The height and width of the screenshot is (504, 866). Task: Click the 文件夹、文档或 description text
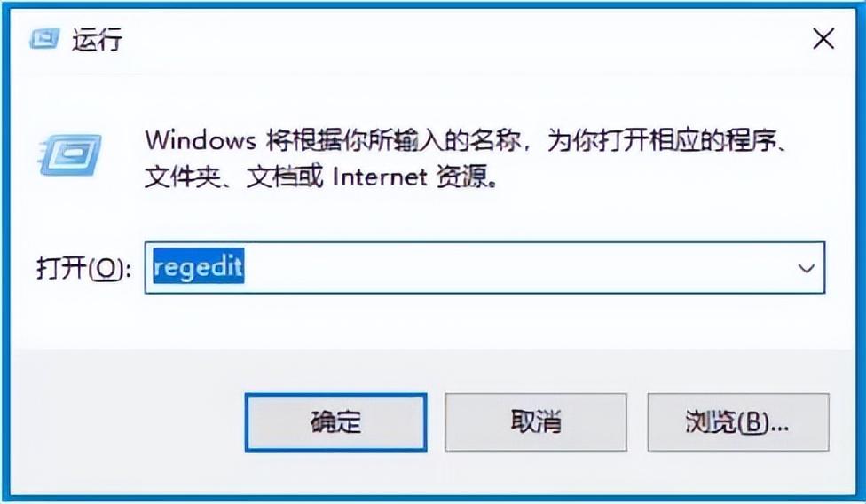point(233,177)
